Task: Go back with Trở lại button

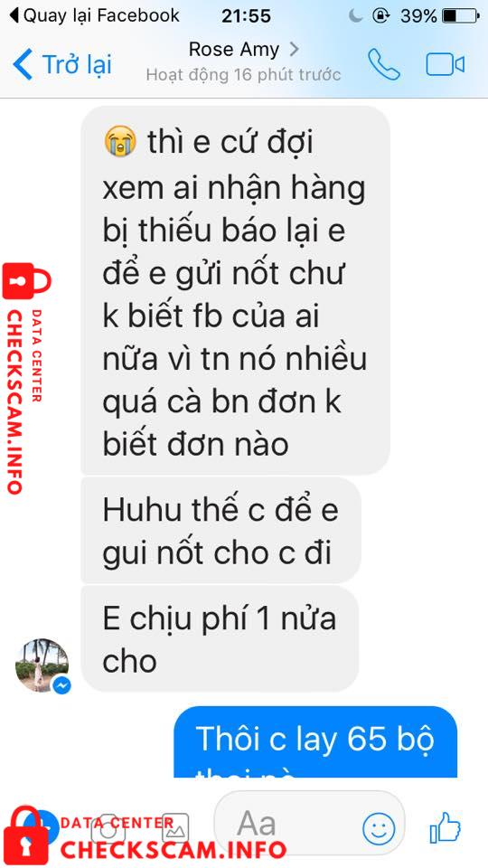Action: click(62, 64)
